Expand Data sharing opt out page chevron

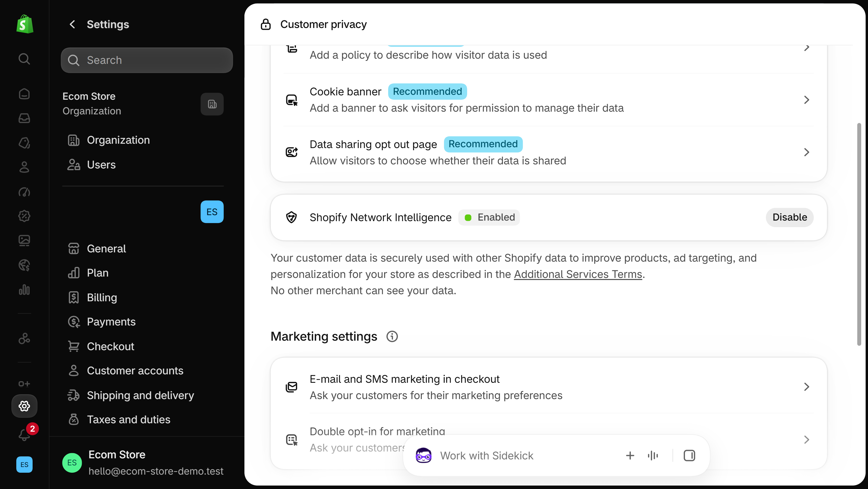[x=806, y=152]
